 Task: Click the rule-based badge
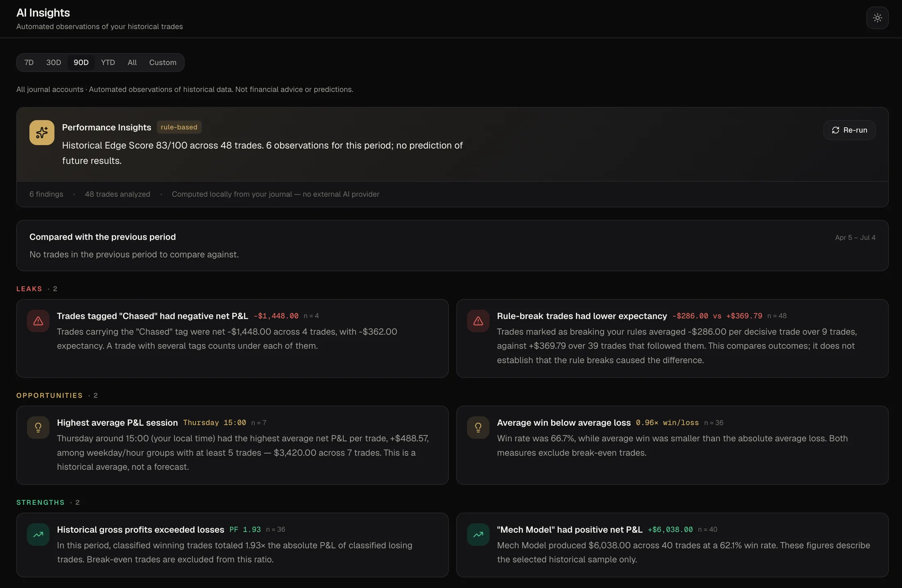pyautogui.click(x=179, y=127)
